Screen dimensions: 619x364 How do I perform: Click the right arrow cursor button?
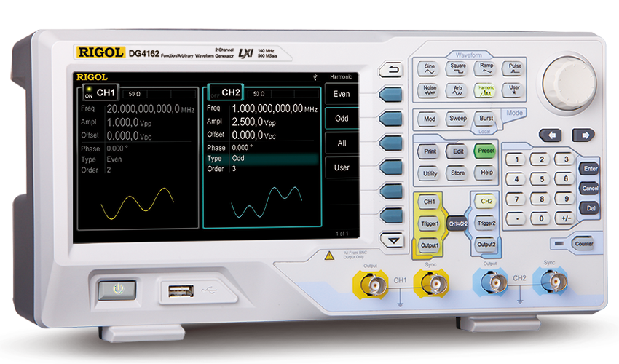pyautogui.click(x=584, y=135)
